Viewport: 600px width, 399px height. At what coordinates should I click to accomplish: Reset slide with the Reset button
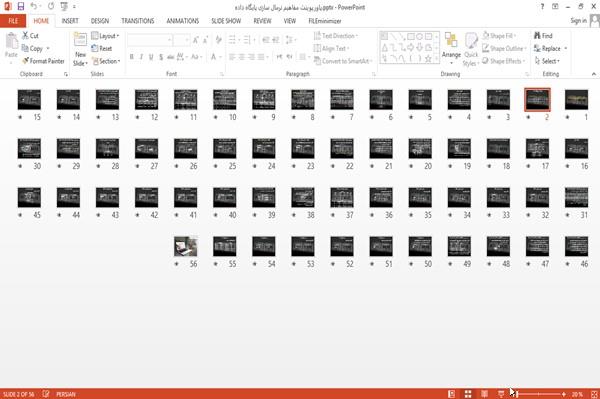point(101,48)
